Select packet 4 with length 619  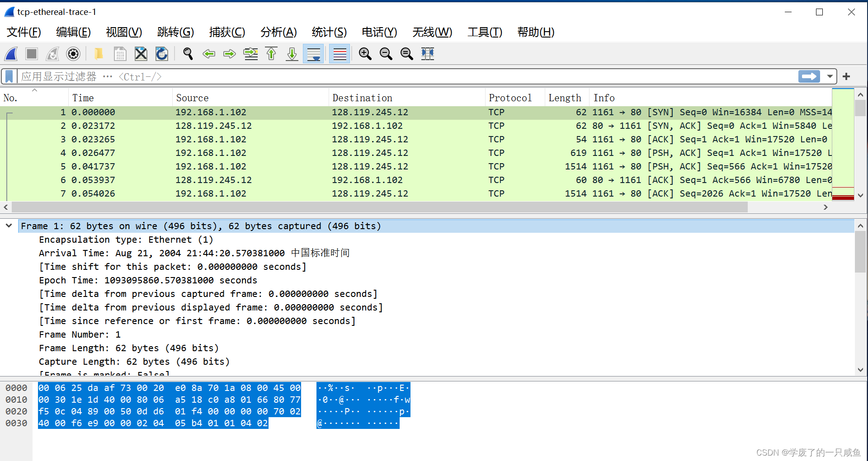coord(416,153)
